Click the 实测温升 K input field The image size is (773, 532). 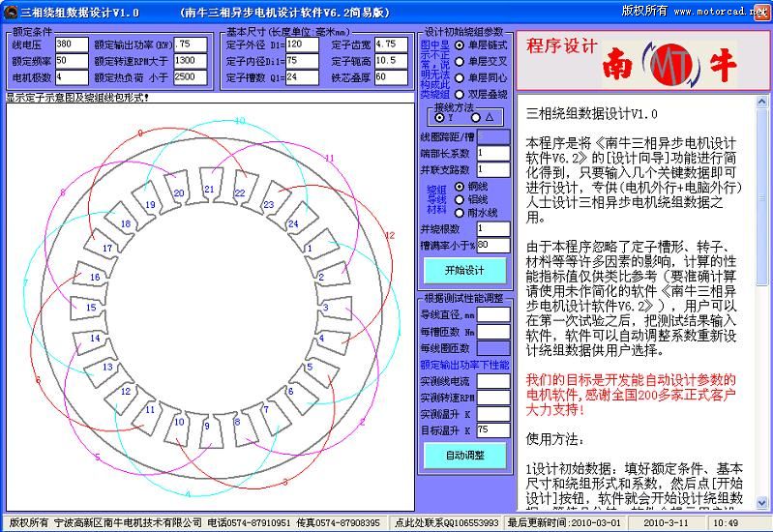pyautogui.click(x=493, y=414)
